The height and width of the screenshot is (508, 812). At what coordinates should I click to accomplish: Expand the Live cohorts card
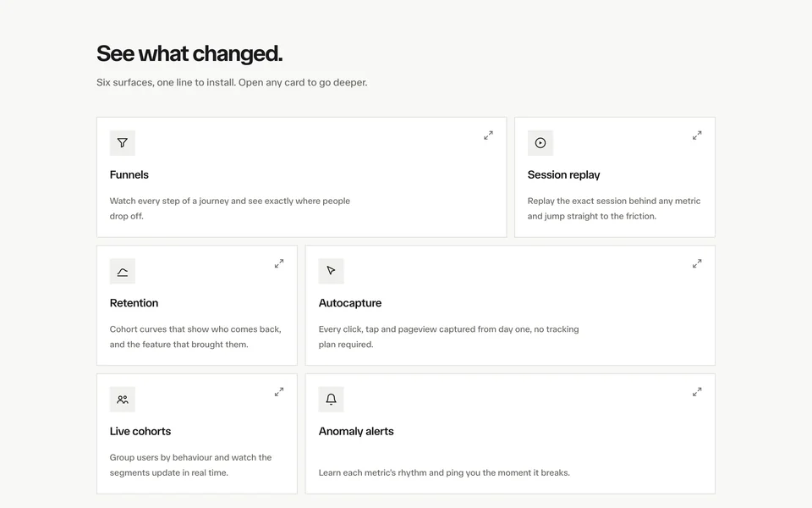(279, 392)
